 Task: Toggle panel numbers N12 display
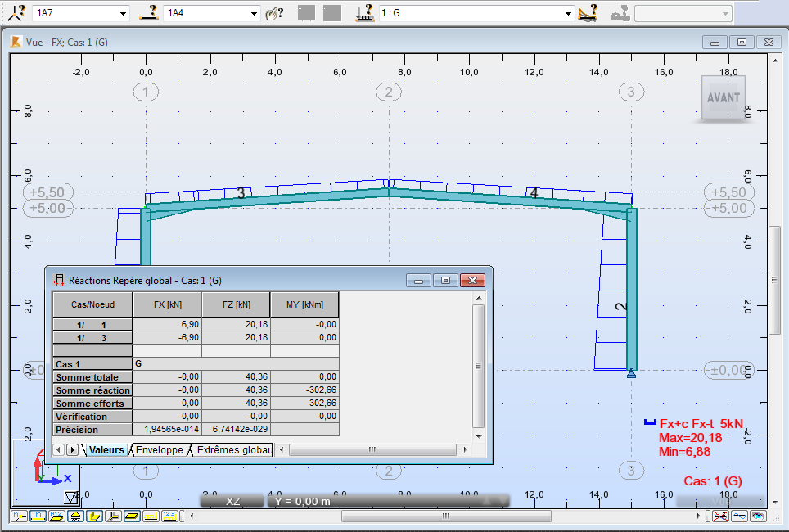click(56, 516)
